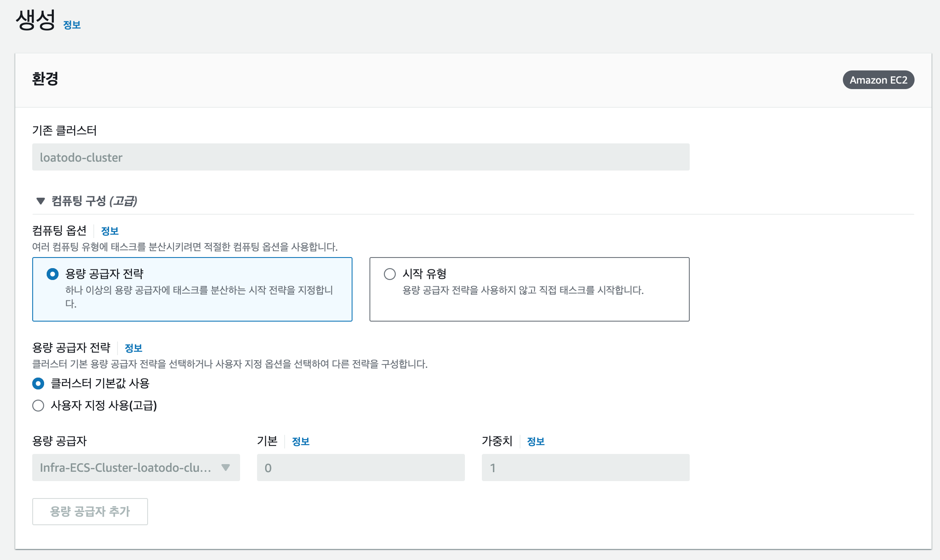Open 정보 link next to 가중치 label
This screenshot has width=940, height=560.
click(x=536, y=442)
